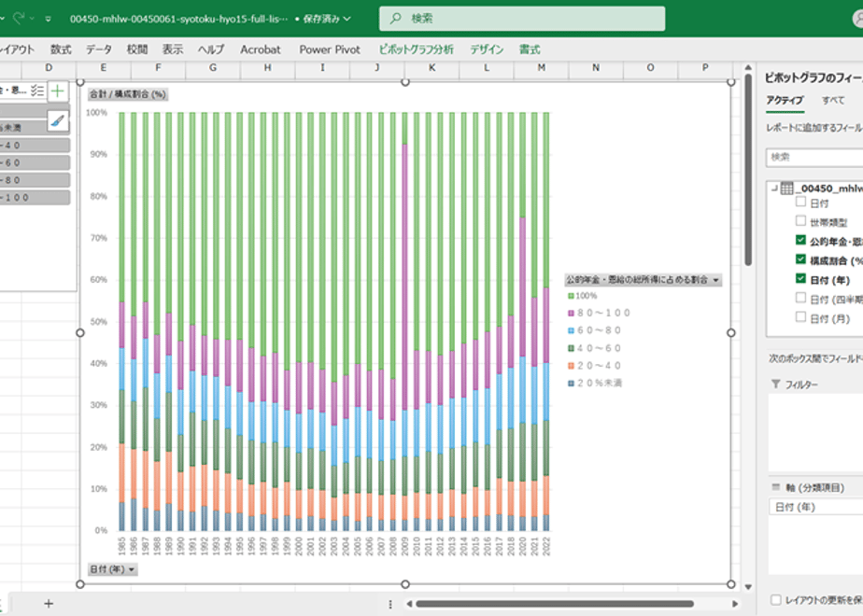Click 日付 (年) in the axis area box
Screen dimensions: 863x616
coord(815,507)
